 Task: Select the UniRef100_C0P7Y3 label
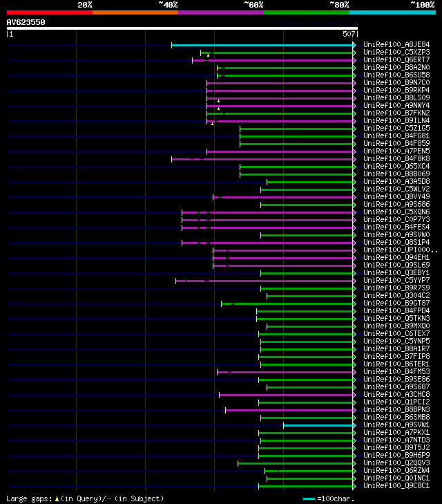[x=396, y=220]
